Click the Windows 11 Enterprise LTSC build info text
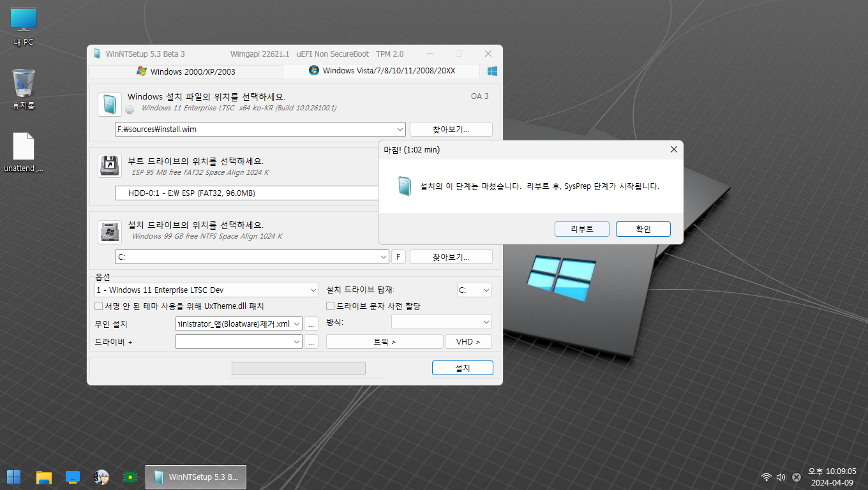This screenshot has width=868, height=490. 239,108
